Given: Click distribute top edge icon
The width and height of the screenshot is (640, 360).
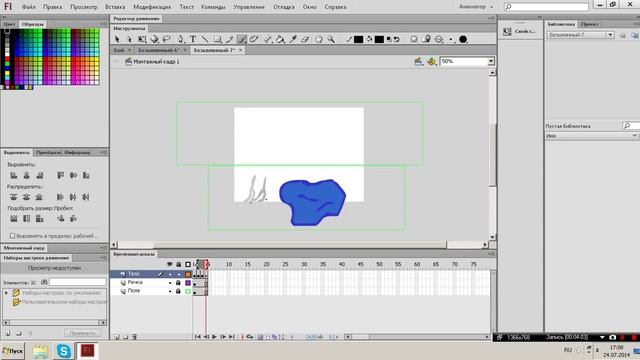Looking at the screenshot, I should 13,197.
